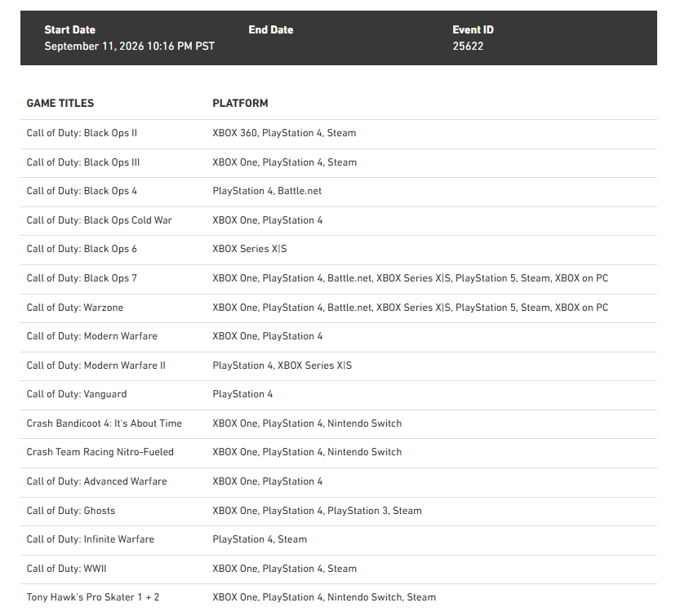Screen dimensions: 689x616
Task: Click the Start Date label
Action: coord(70,30)
